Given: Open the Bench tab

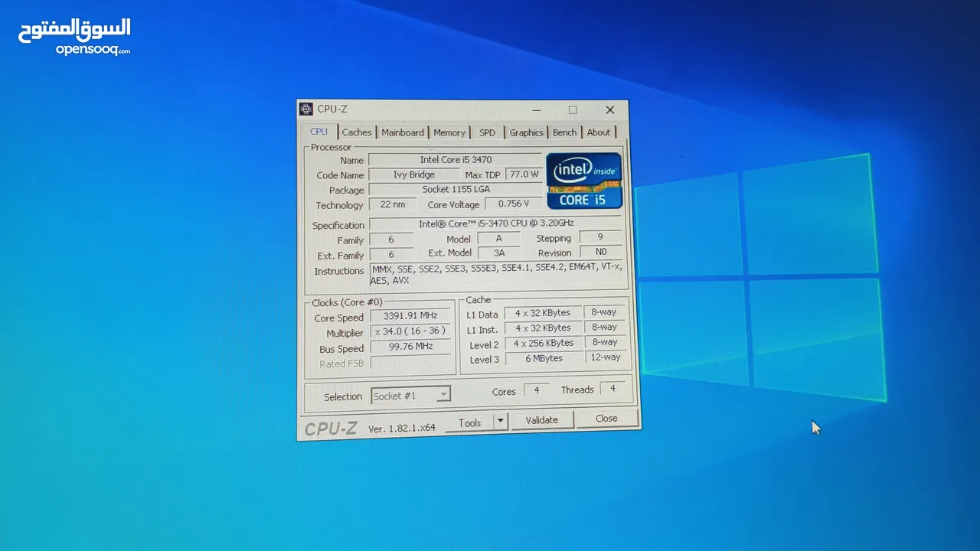Looking at the screenshot, I should [x=564, y=132].
